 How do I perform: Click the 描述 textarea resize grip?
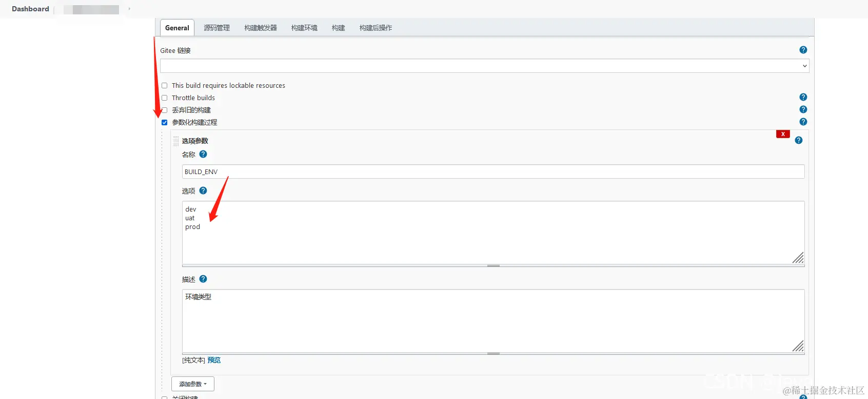coord(798,346)
